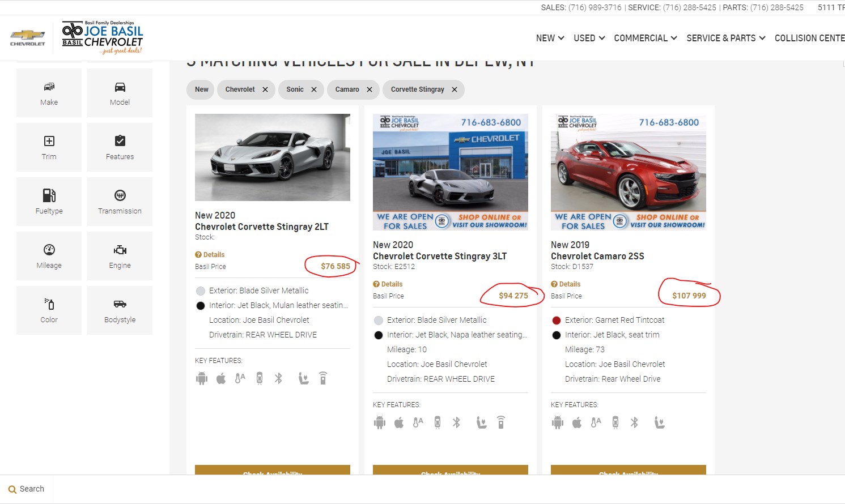Remove the Sonic filter chip

coord(313,89)
